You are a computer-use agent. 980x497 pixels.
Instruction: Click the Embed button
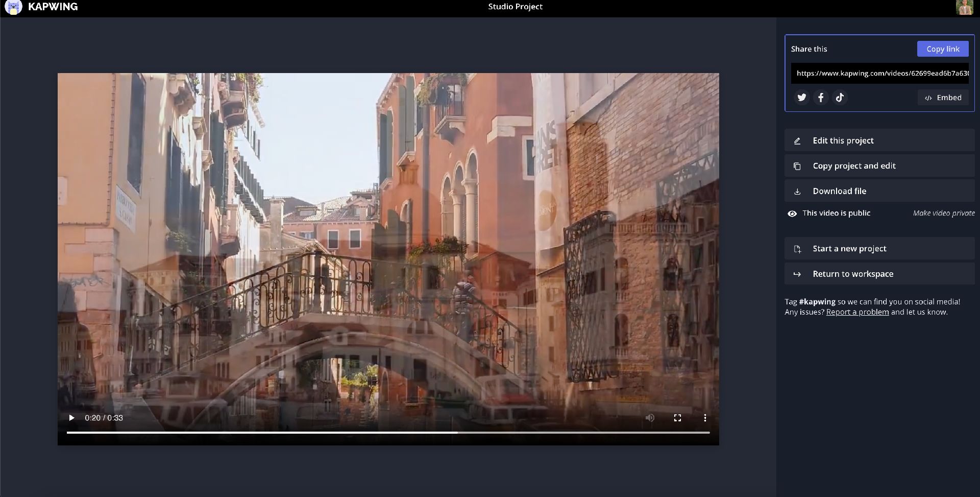click(943, 98)
